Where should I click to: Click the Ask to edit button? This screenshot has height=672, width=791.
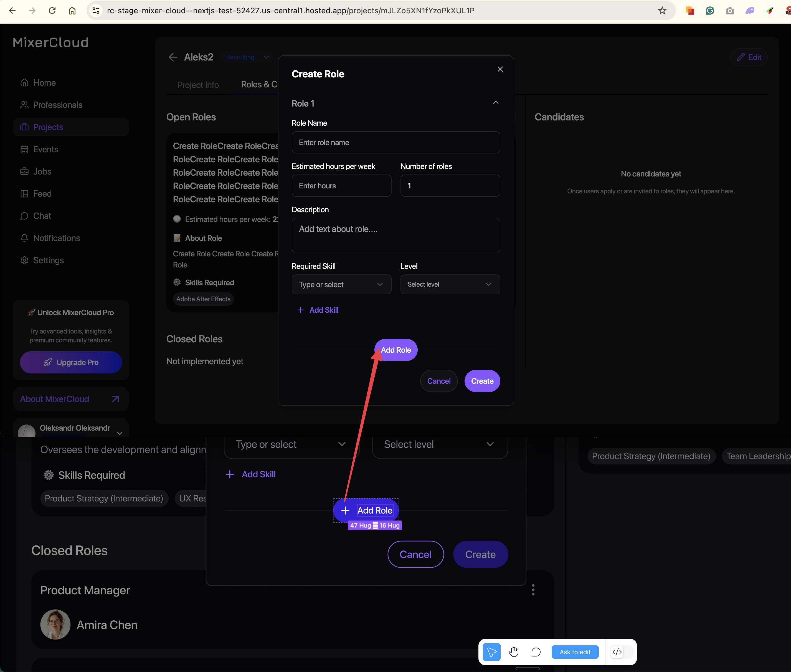pyautogui.click(x=575, y=652)
